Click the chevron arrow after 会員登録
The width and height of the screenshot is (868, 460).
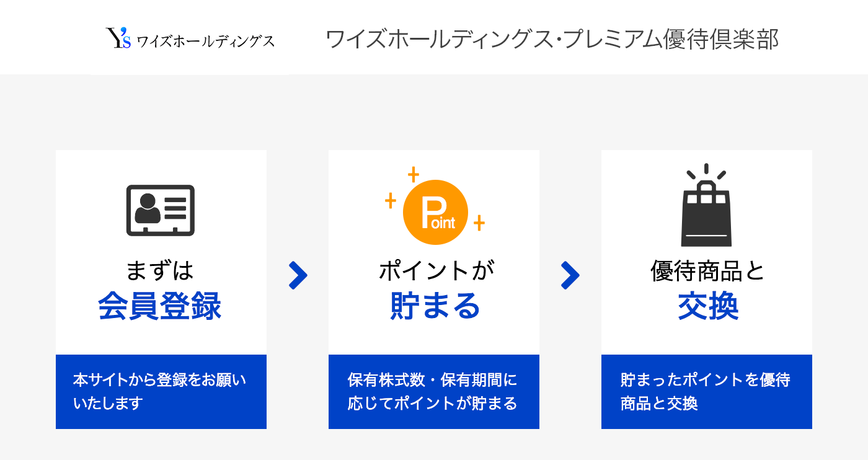click(298, 275)
